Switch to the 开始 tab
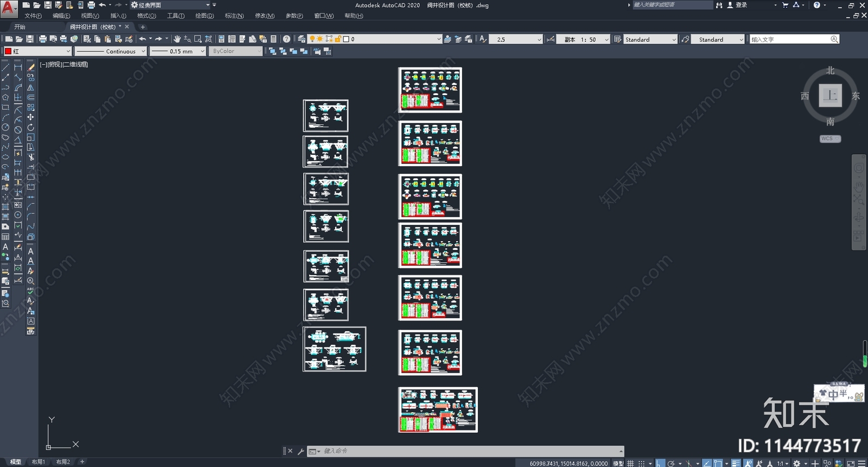The height and width of the screenshot is (467, 868). tap(20, 27)
